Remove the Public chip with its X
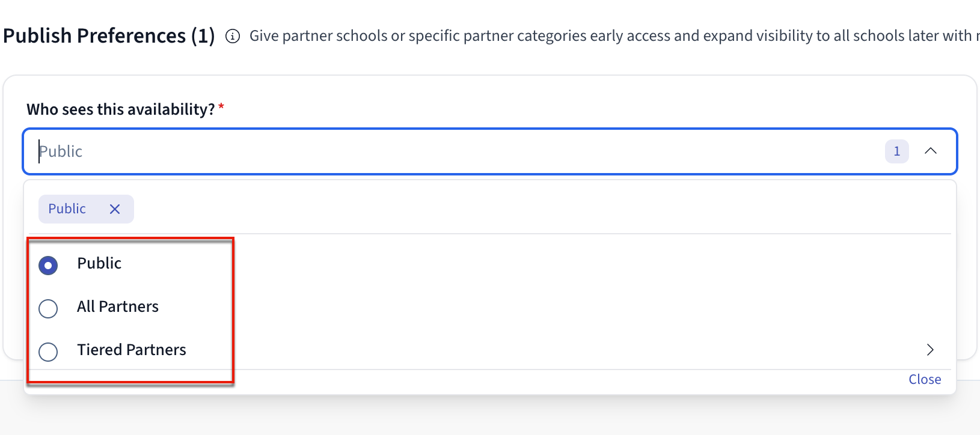 coord(115,209)
